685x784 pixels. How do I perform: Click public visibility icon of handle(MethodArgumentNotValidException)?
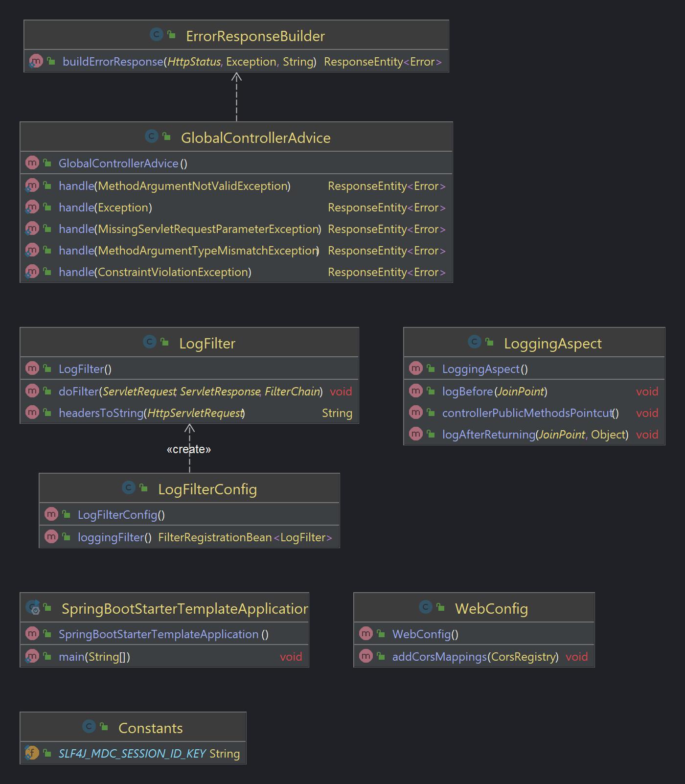(47, 185)
